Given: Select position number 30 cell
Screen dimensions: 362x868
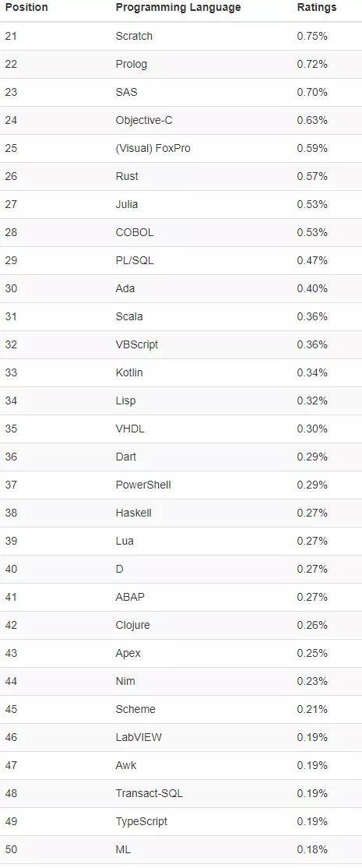Looking at the screenshot, I should point(11,288).
